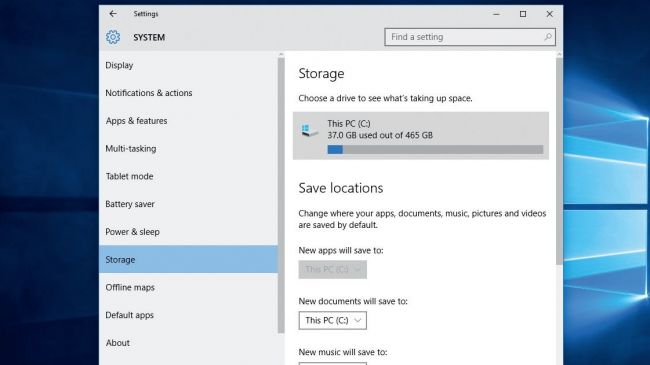Image resolution: width=650 pixels, height=365 pixels.
Task: Open Power & sleep settings
Action: pos(188,232)
